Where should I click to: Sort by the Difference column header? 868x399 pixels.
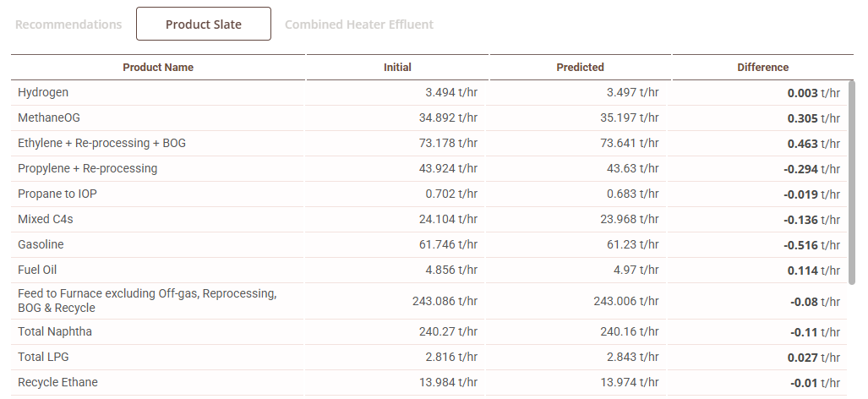click(x=762, y=68)
